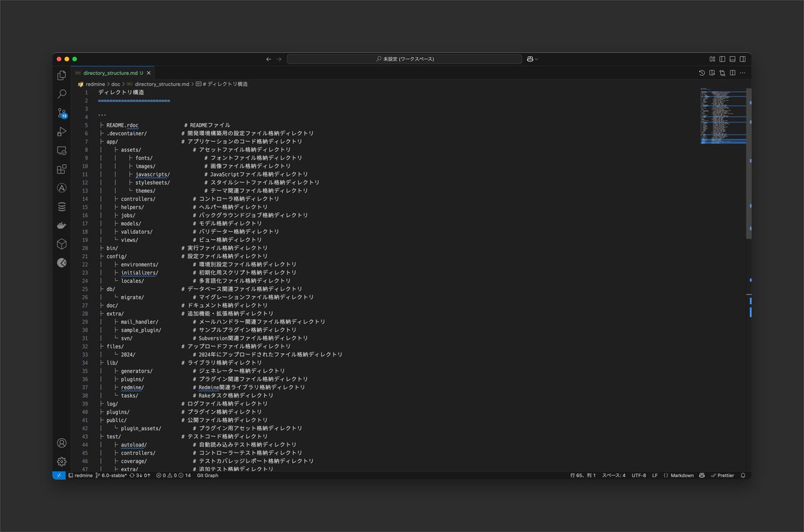Click the mail_handler/ text on line 29
This screenshot has width=804, height=532.
point(140,322)
